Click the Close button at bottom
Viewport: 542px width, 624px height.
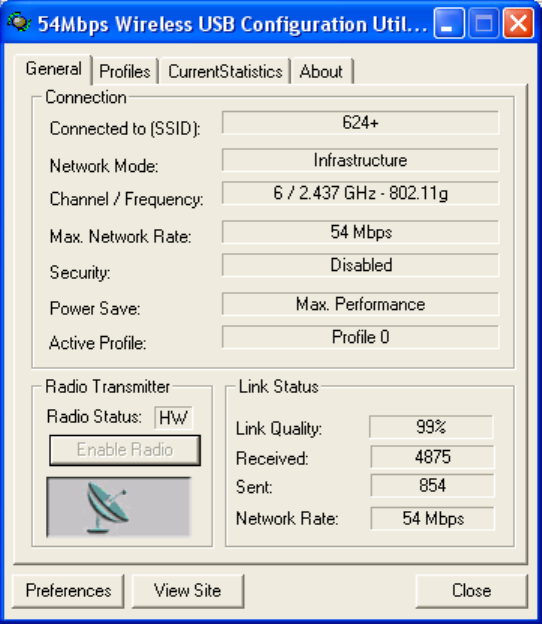(472, 591)
